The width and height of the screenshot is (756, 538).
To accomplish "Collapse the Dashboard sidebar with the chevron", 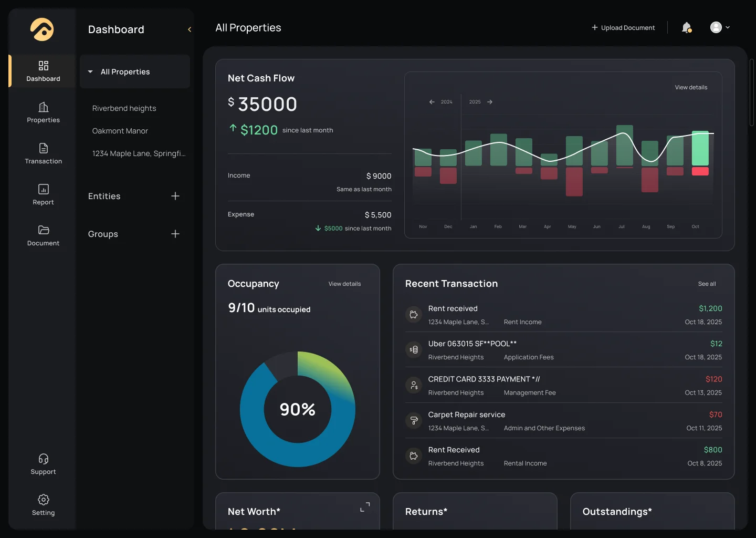I will [x=189, y=29].
